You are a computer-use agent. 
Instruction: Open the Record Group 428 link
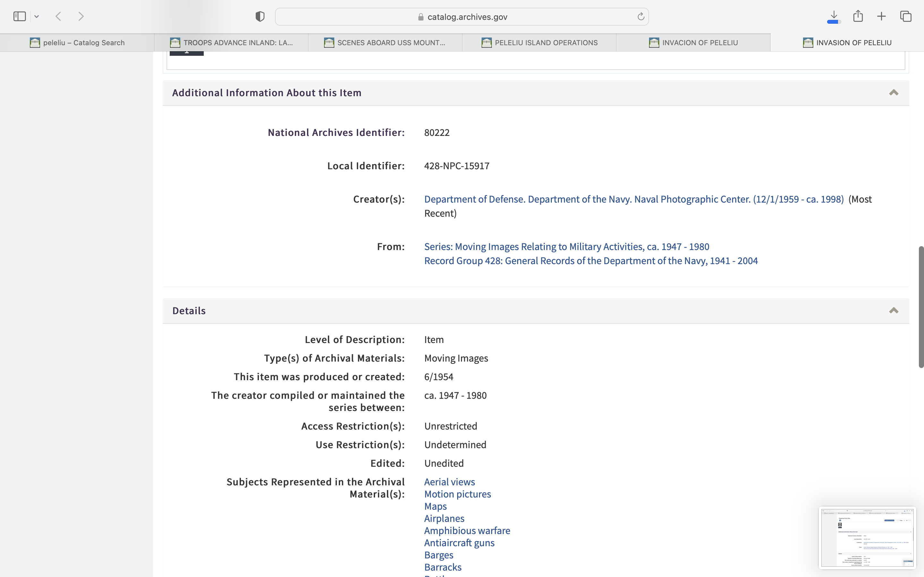[591, 261]
